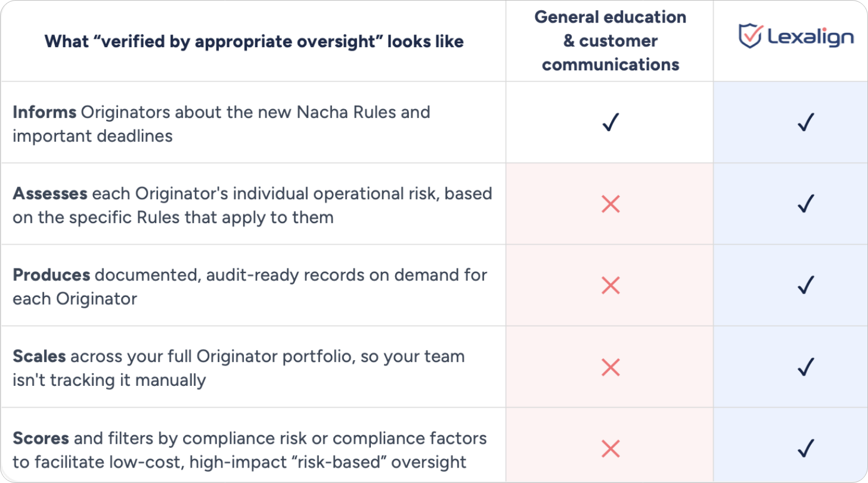
Task: Click the bold word Scores
Action: click(x=41, y=438)
